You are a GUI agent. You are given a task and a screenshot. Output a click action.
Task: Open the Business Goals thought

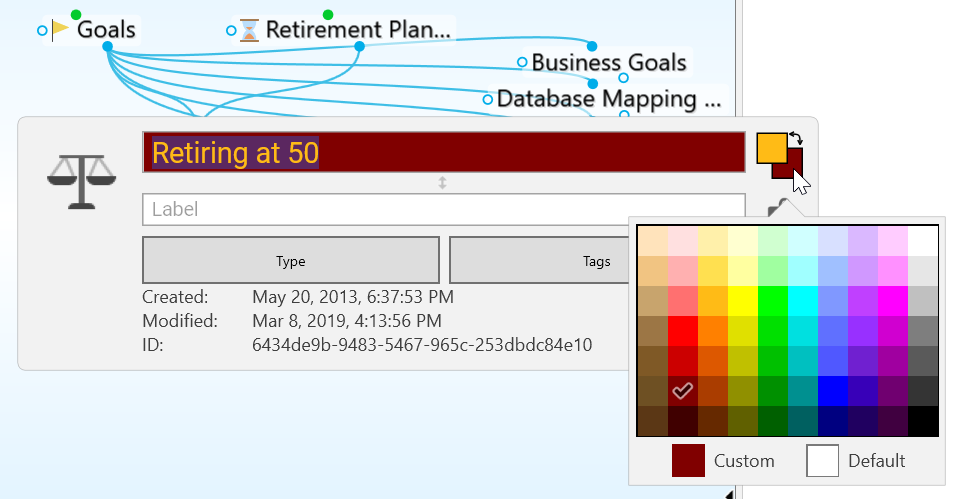(x=609, y=63)
